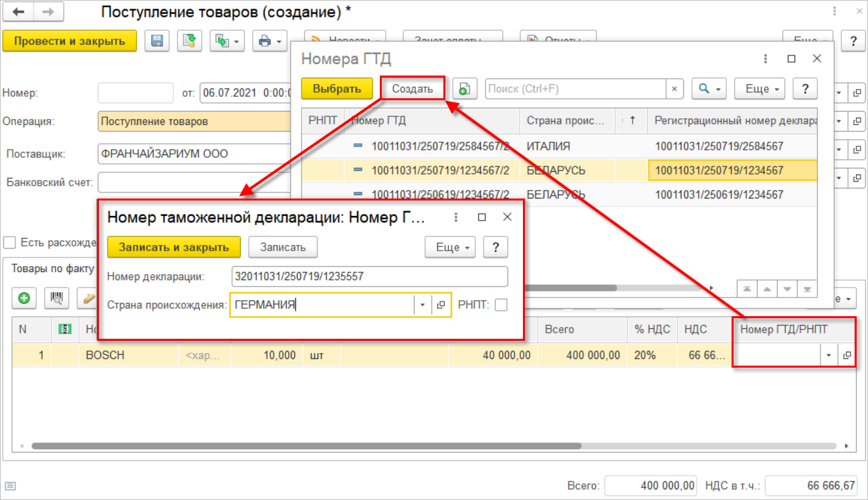This screenshot has height=500, width=868.
Task: Click BOSCH cell in goods table
Action: pos(128,356)
